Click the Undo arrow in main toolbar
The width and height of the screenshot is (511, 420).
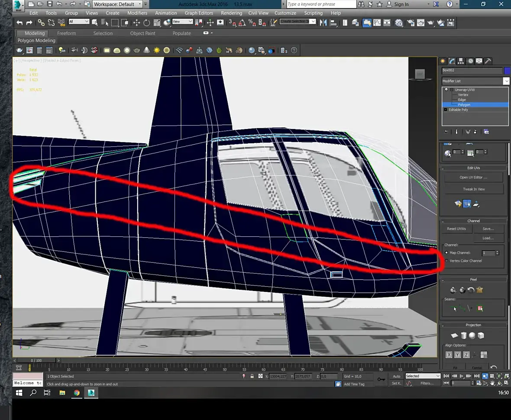pos(19,23)
